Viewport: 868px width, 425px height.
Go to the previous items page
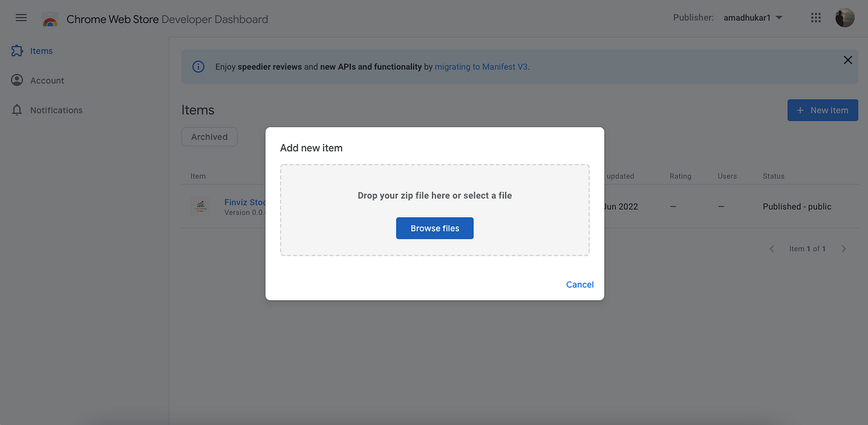[772, 249]
